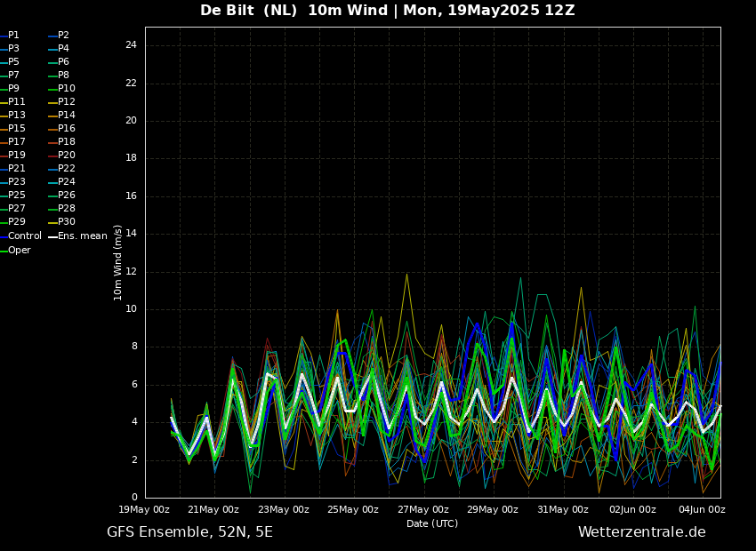This screenshot has height=551, width=756.
Task: Click the y-axis value 4
Action: pos(134,422)
